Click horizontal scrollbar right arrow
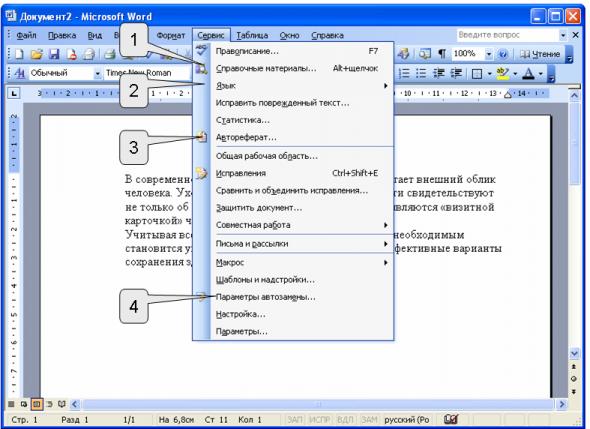 [562, 404]
